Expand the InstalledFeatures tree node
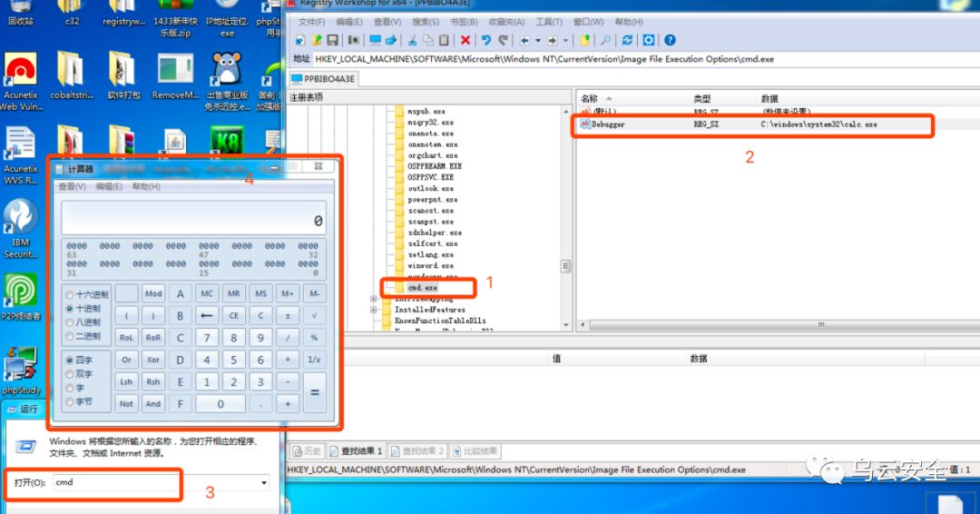The width and height of the screenshot is (980, 514). coord(374,310)
